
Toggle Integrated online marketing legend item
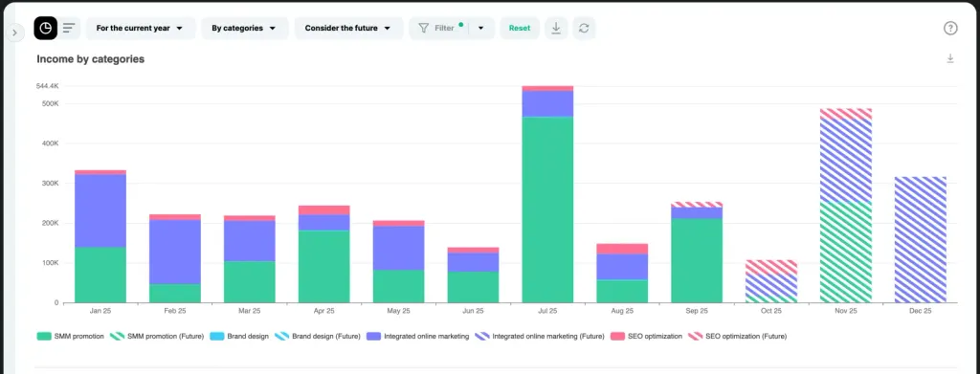(x=417, y=336)
